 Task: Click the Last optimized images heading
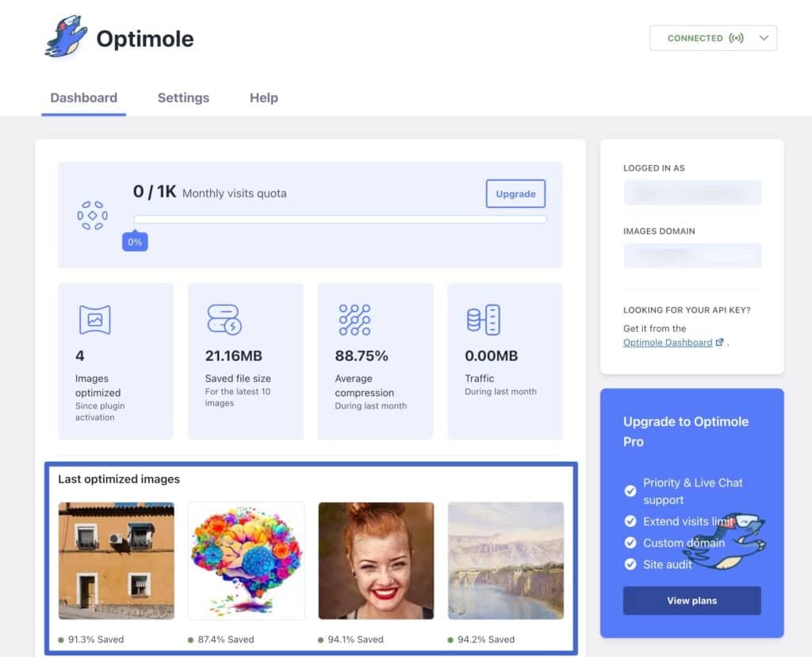click(x=119, y=479)
